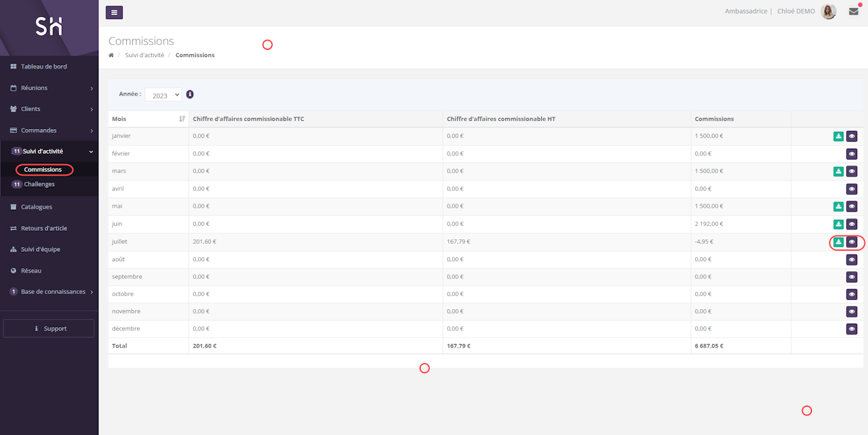Download the janvier commission statement
Screen dimensions: 868x435
coord(838,136)
